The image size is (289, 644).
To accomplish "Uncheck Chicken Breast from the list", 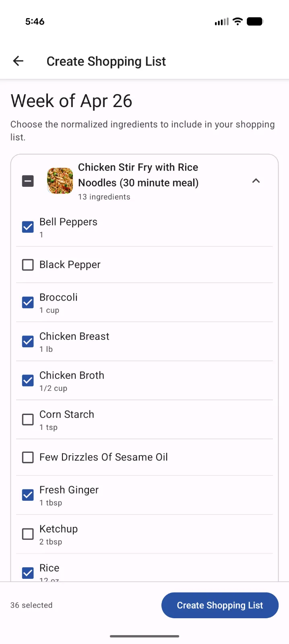I will point(27,341).
